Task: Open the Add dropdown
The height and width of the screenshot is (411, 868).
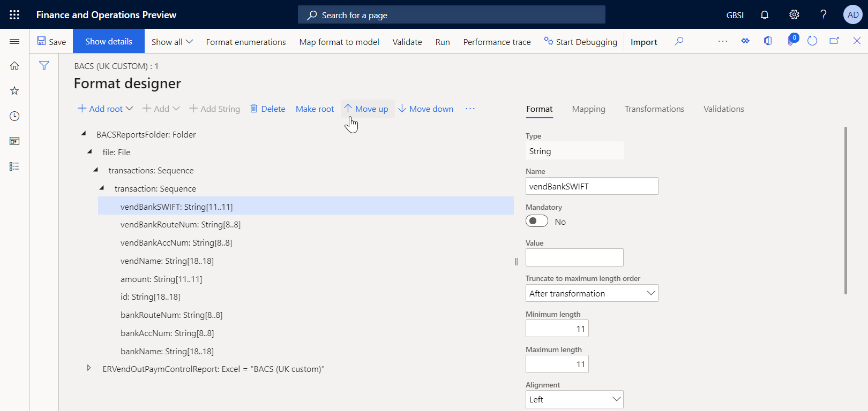Action: tap(161, 109)
